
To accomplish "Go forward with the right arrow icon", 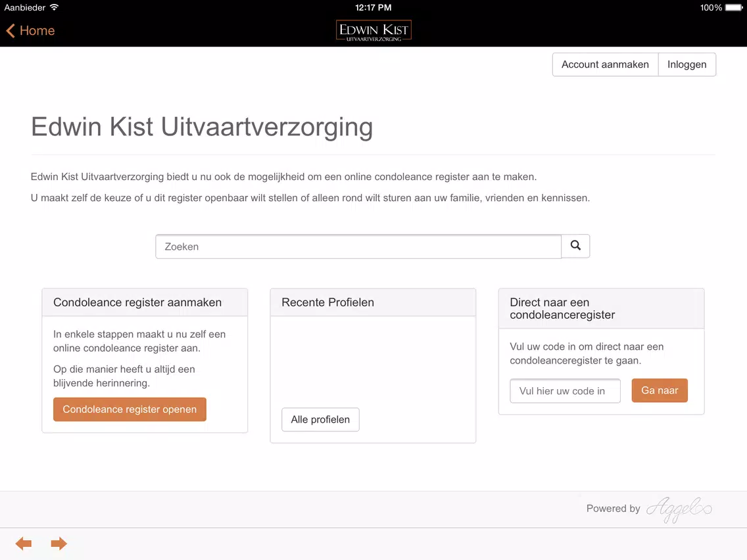I will pos(59,544).
